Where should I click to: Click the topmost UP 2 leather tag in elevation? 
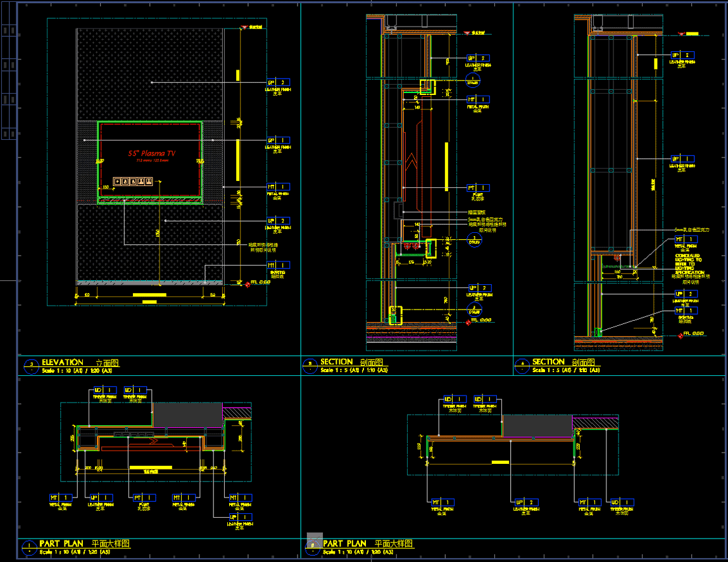pos(278,83)
